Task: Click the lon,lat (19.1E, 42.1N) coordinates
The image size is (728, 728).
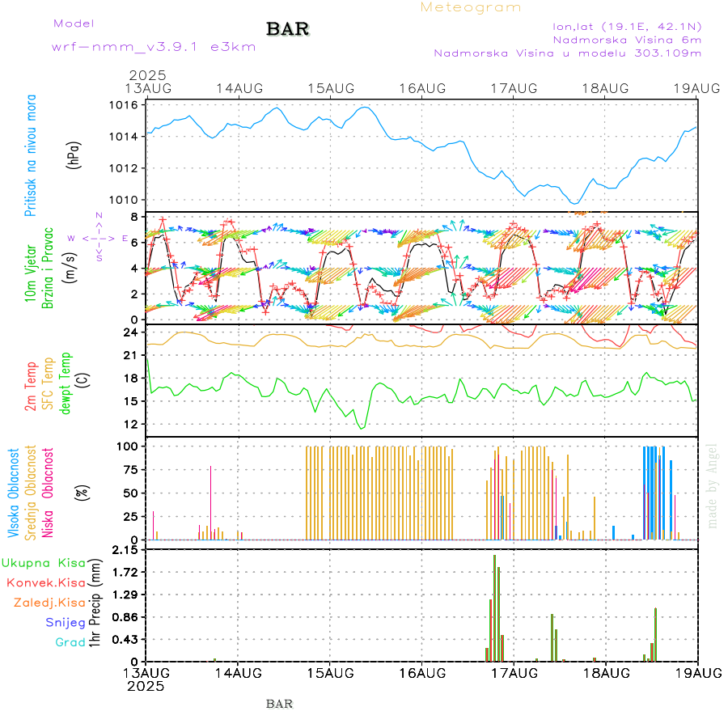Action: tap(626, 25)
